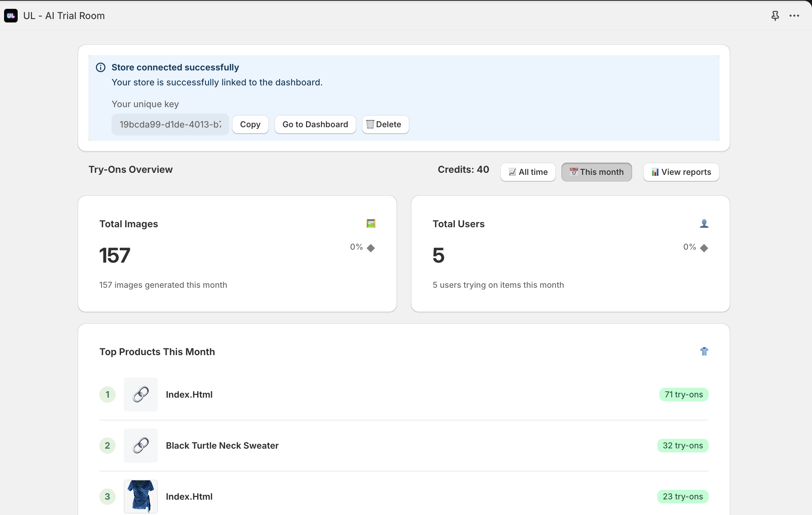Click the Total Images card title

coord(129,224)
